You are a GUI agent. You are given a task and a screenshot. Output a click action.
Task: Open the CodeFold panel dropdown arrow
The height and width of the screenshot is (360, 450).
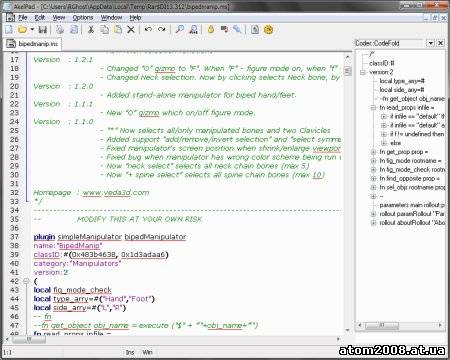431,43
